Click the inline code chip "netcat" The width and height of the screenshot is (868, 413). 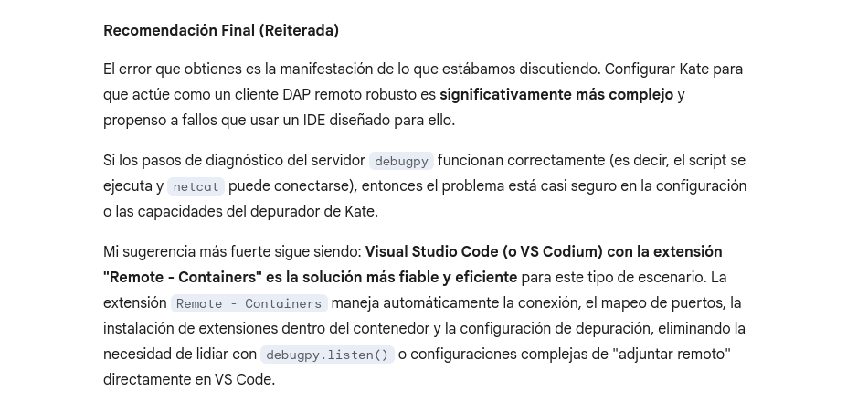tap(196, 186)
